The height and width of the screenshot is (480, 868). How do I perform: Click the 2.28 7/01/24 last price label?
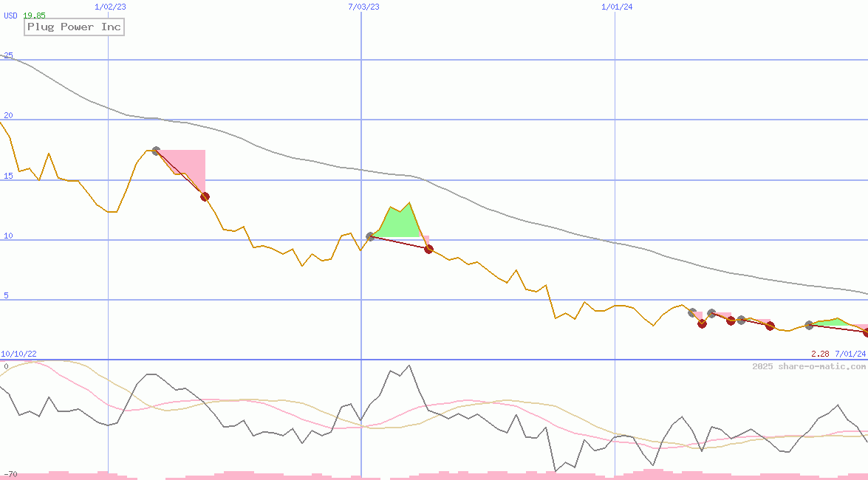click(x=838, y=354)
